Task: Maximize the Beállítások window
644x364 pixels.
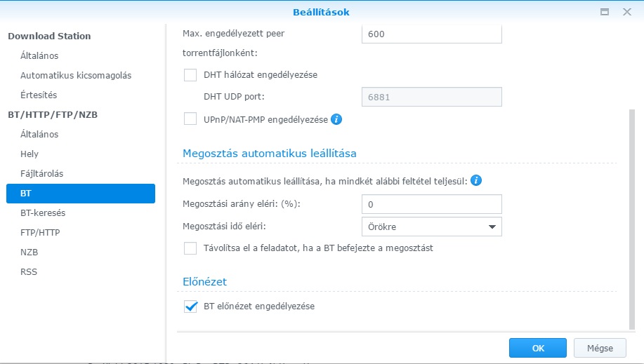Action: pos(605,12)
